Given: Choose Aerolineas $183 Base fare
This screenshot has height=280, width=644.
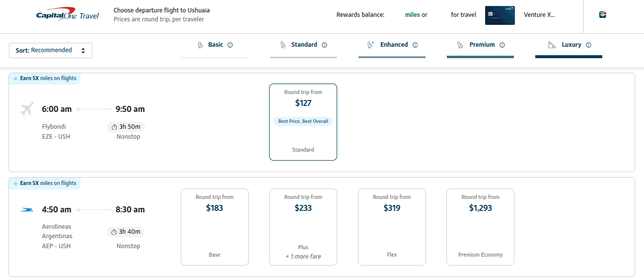Looking at the screenshot, I should click(x=215, y=227).
